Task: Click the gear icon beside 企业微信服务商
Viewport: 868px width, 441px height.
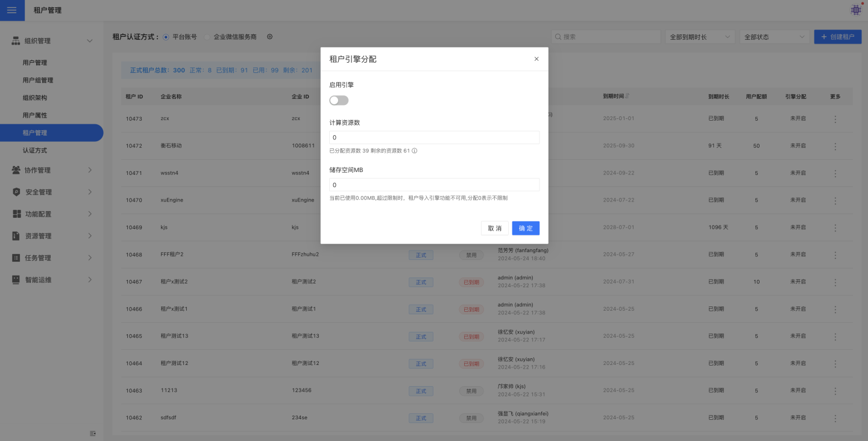Action: (269, 37)
